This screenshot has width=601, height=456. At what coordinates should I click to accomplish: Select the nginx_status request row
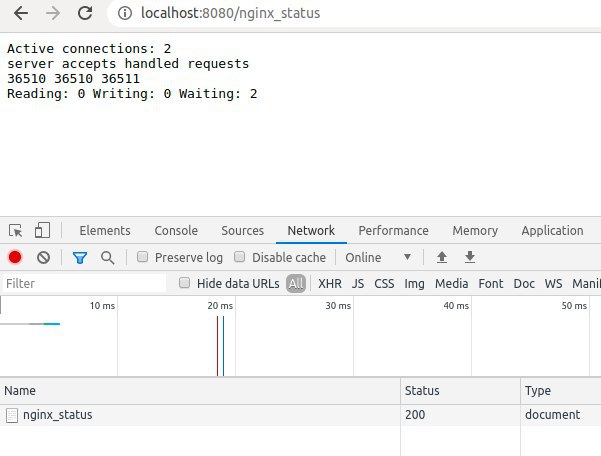[x=57, y=414]
